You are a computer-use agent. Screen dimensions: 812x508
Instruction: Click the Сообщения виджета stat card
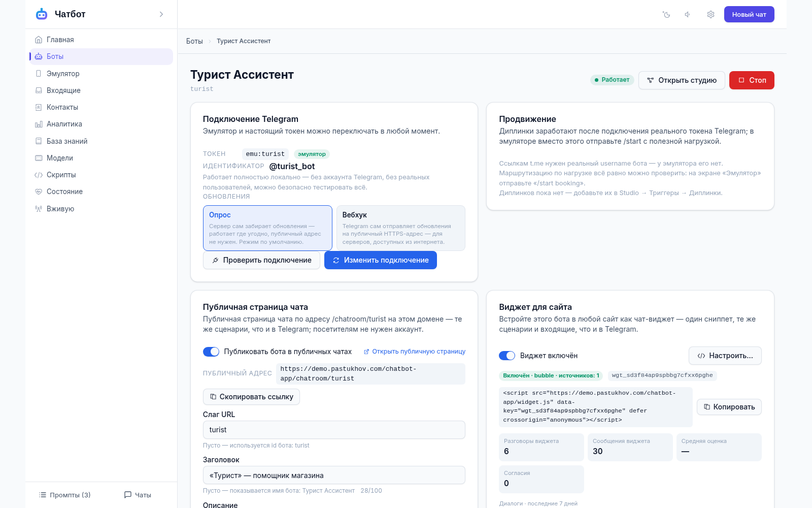click(630, 447)
